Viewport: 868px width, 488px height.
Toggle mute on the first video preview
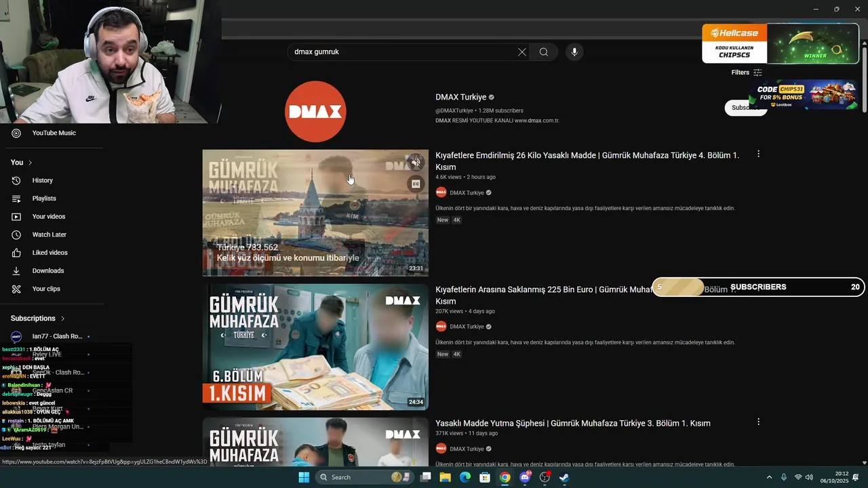tap(416, 163)
